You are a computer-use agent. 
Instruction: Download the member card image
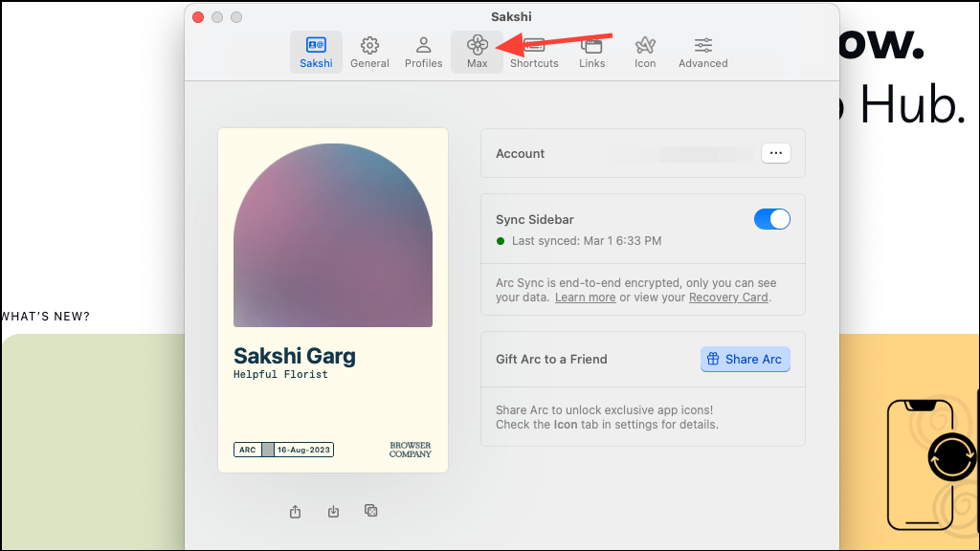(x=333, y=512)
